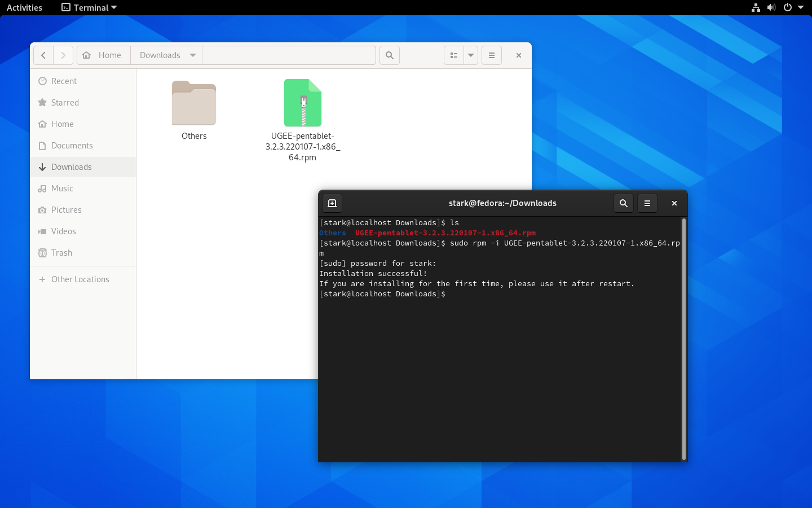
Task: Open new tab in Terminal
Action: coord(332,203)
